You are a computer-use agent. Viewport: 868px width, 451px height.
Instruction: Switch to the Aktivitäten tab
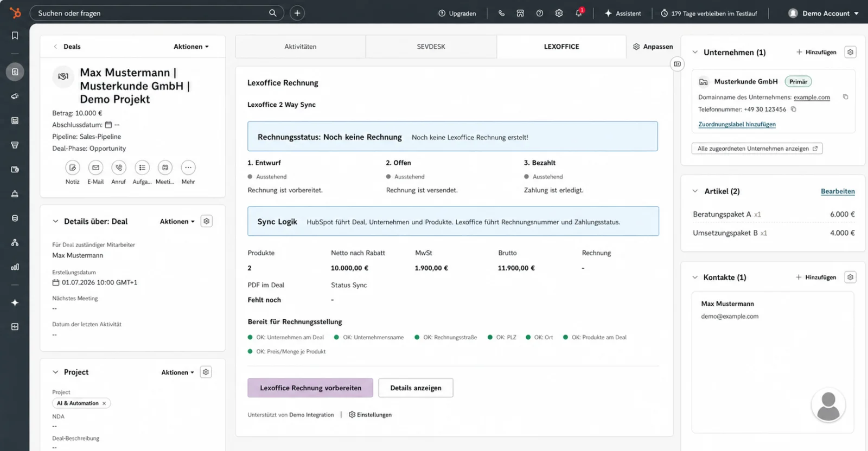coord(301,47)
